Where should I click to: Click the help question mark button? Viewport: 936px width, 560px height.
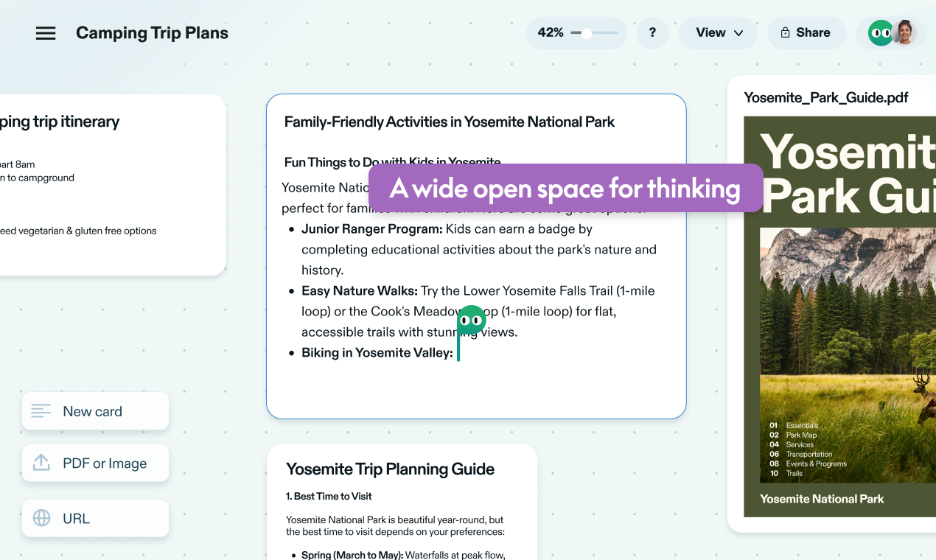point(652,33)
